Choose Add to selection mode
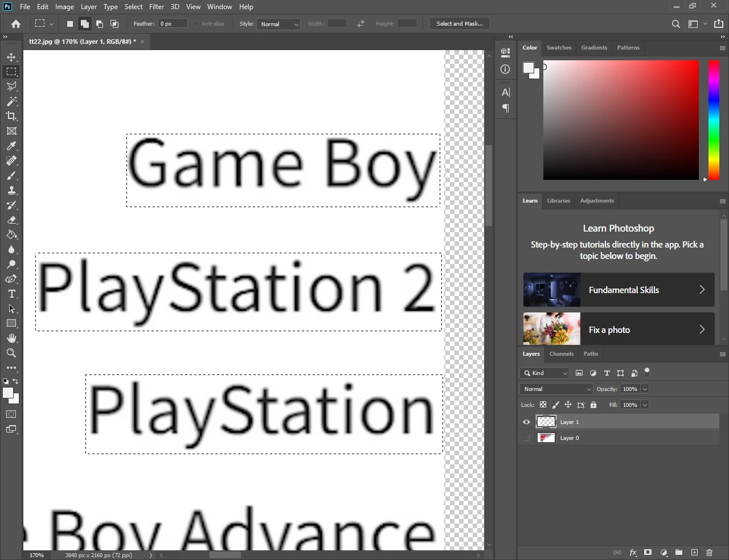This screenshot has width=729, height=560. pyautogui.click(x=84, y=24)
